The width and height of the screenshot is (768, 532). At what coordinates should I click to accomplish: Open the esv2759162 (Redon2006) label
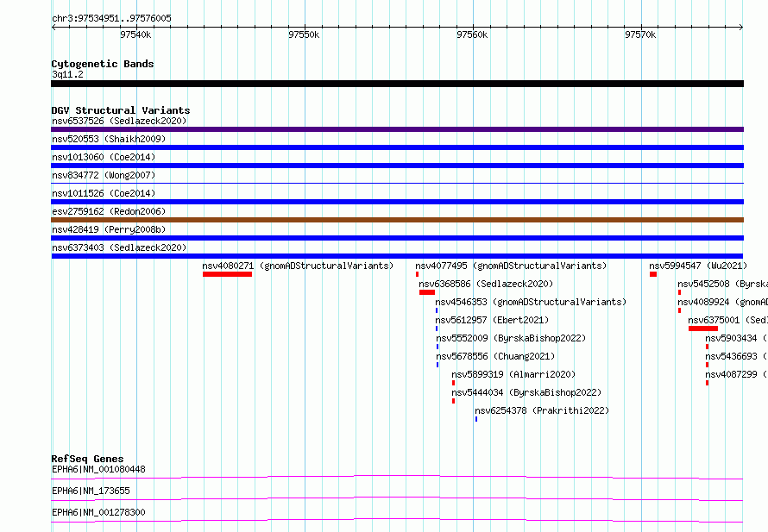click(109, 211)
